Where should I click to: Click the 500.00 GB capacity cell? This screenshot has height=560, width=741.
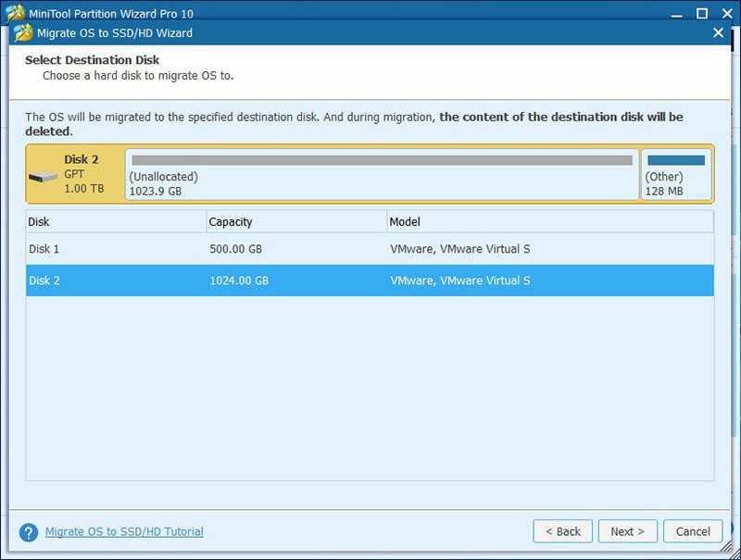236,249
